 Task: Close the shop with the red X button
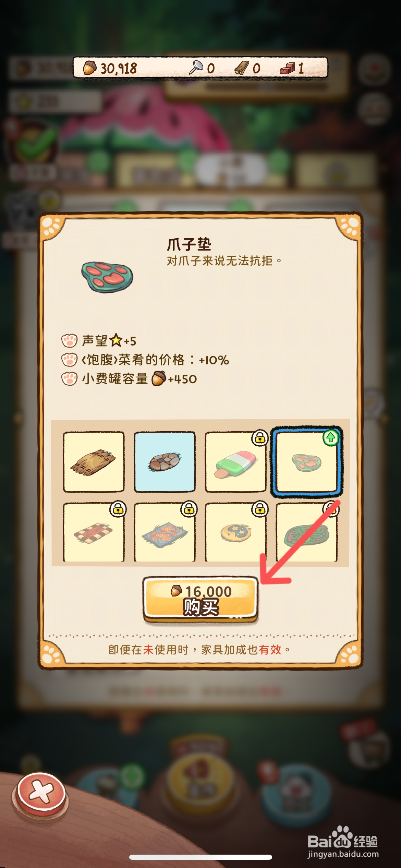tap(41, 792)
